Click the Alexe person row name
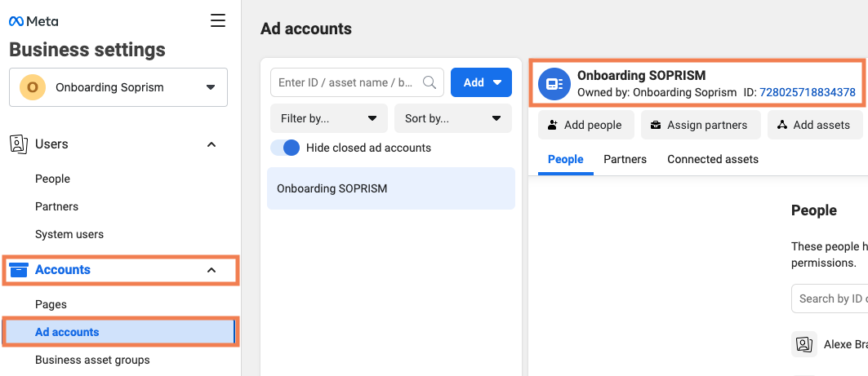The height and width of the screenshot is (376, 868). click(845, 344)
